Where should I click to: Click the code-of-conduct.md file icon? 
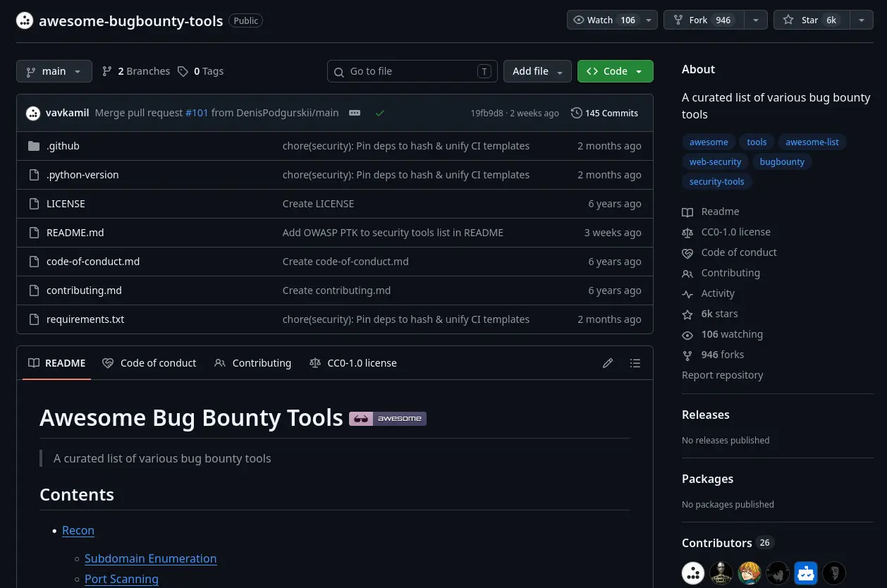tap(34, 262)
